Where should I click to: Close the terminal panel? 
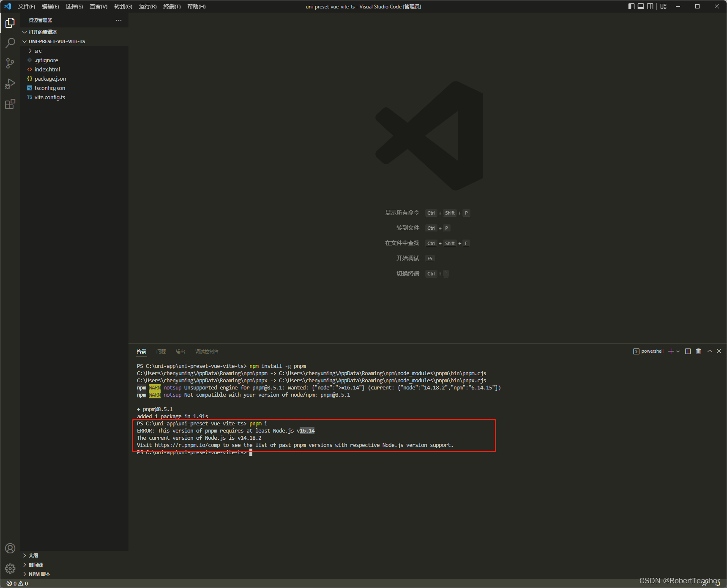click(x=719, y=351)
